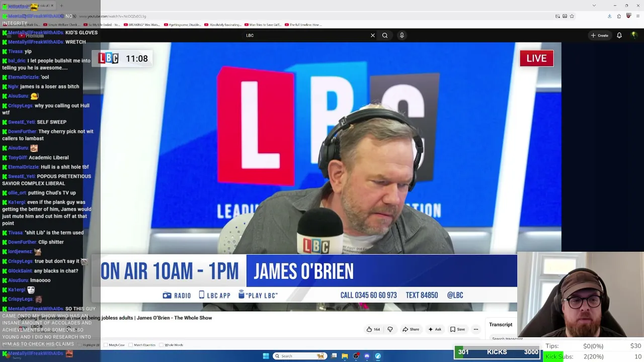The width and height of the screenshot is (644, 362).
Task: Like the video showing 164 likes
Action: pos(373,329)
